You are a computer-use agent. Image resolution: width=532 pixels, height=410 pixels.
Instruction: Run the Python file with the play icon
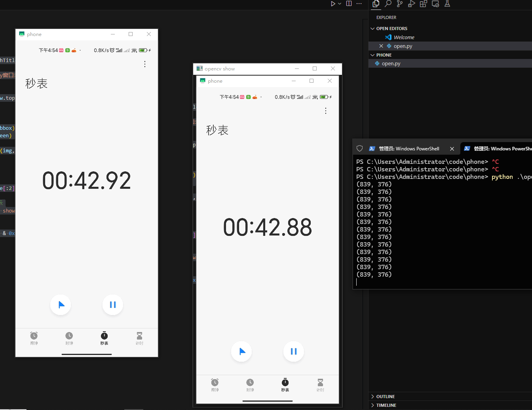pyautogui.click(x=333, y=4)
